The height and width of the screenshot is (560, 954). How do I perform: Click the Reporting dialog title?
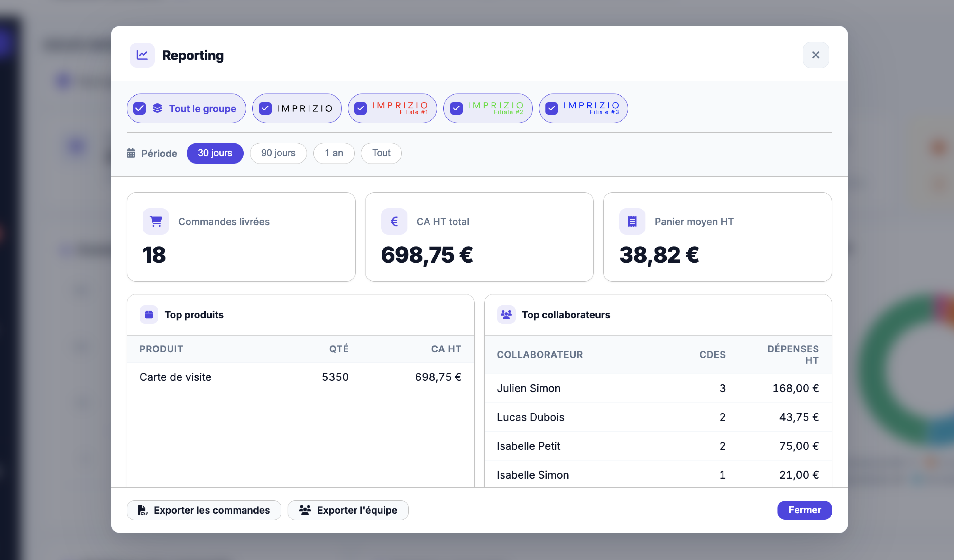pos(193,55)
